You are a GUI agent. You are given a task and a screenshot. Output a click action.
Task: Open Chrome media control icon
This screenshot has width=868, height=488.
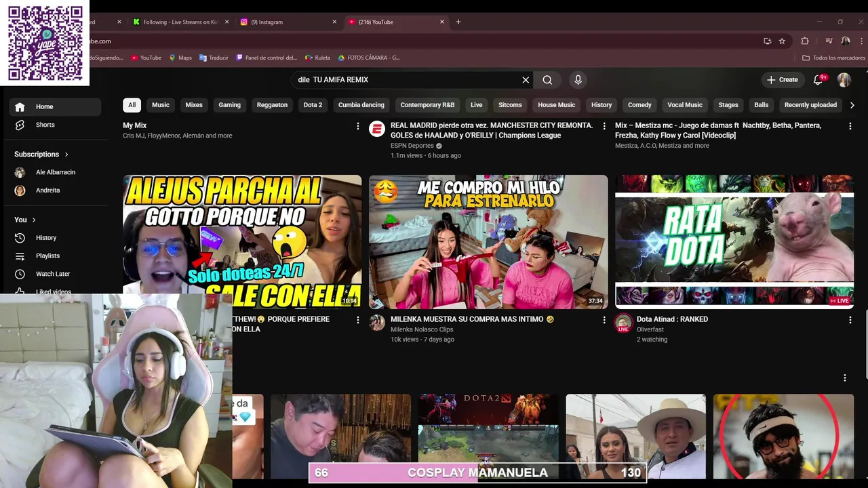(829, 41)
